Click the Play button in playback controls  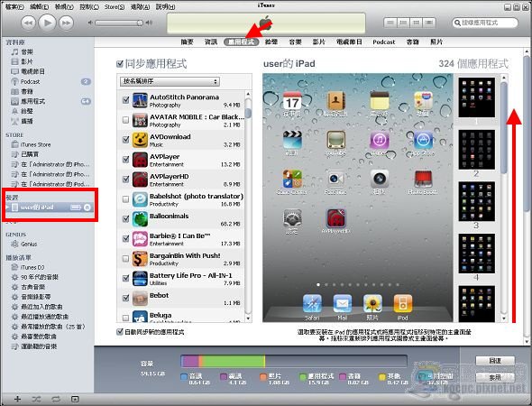[47, 23]
